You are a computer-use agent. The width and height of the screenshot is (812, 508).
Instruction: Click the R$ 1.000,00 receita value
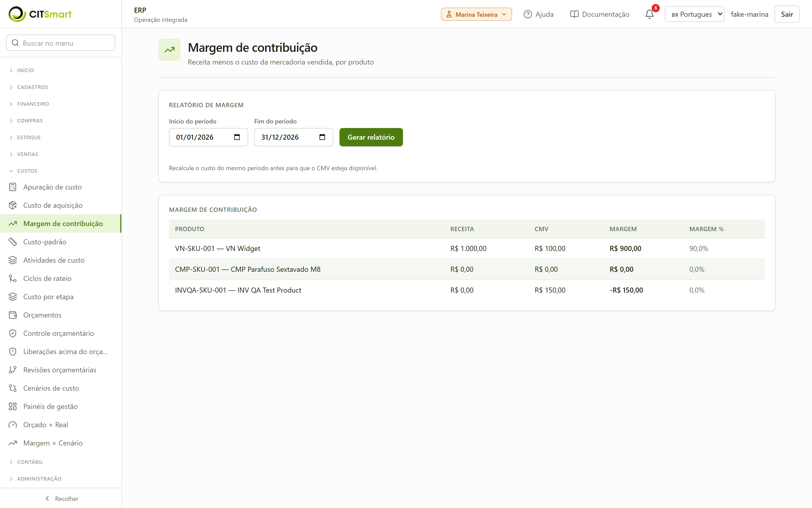[x=468, y=248]
